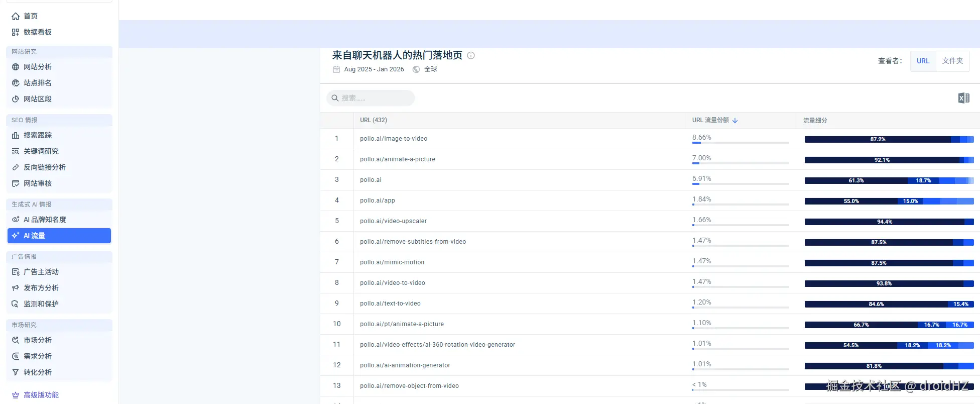980x404 pixels.
Task: Click URL pollo.ai/ai-animation-generator
Action: (405, 365)
